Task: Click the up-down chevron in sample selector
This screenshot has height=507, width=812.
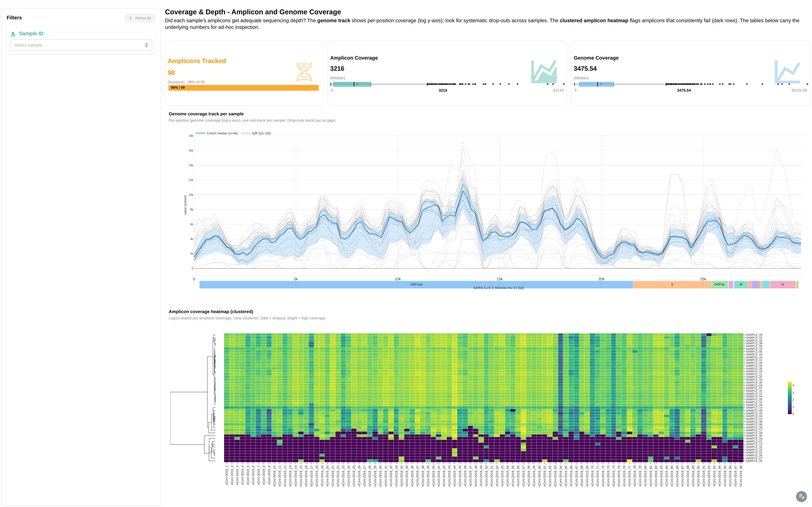Action: [x=146, y=45]
